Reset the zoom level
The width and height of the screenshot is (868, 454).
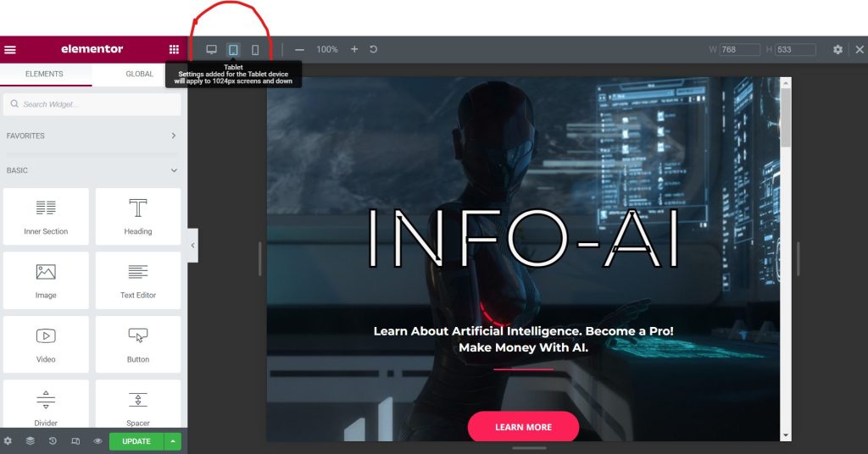[374, 50]
